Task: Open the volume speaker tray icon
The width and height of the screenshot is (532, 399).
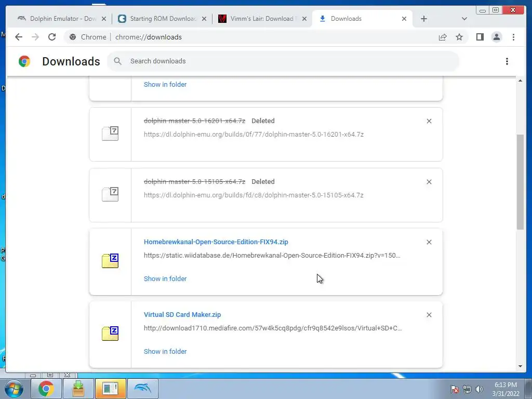Action: tap(480, 389)
